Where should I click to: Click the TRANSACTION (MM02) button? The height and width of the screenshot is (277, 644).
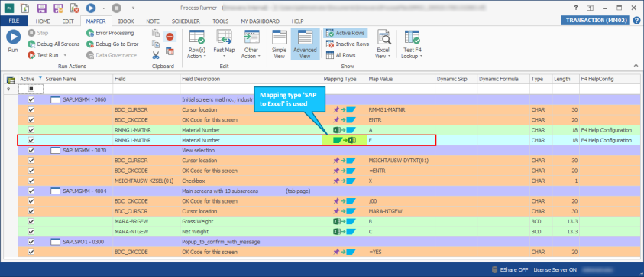coord(594,21)
